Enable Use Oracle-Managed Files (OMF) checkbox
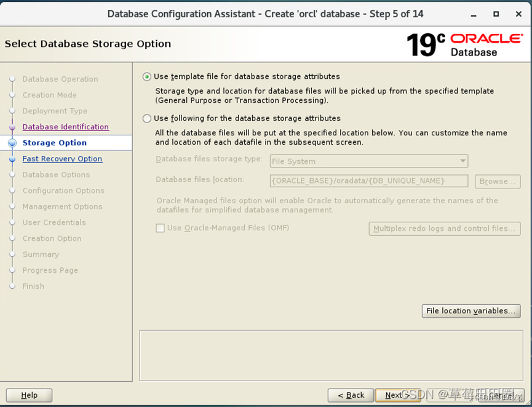 click(x=160, y=228)
